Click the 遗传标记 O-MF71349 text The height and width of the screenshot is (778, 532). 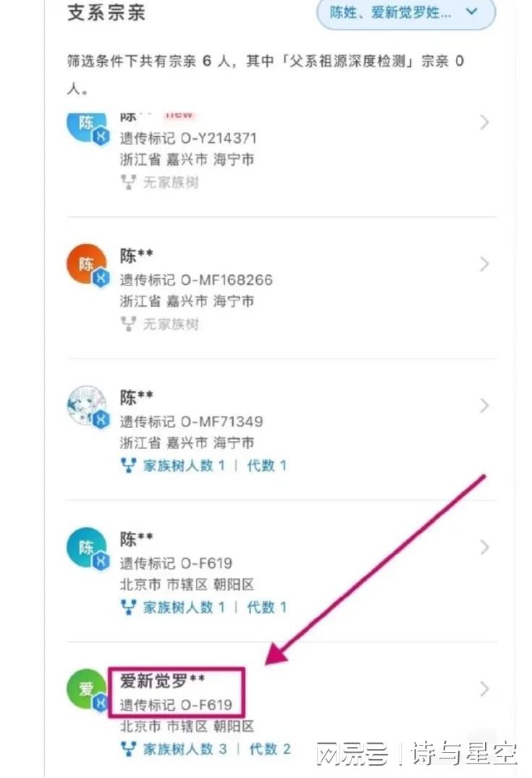point(191,421)
